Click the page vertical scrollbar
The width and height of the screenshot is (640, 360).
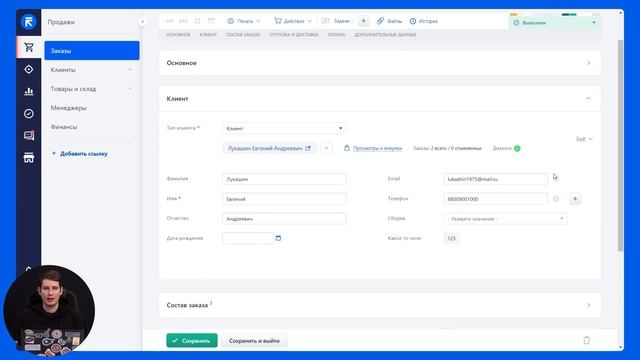[620, 145]
